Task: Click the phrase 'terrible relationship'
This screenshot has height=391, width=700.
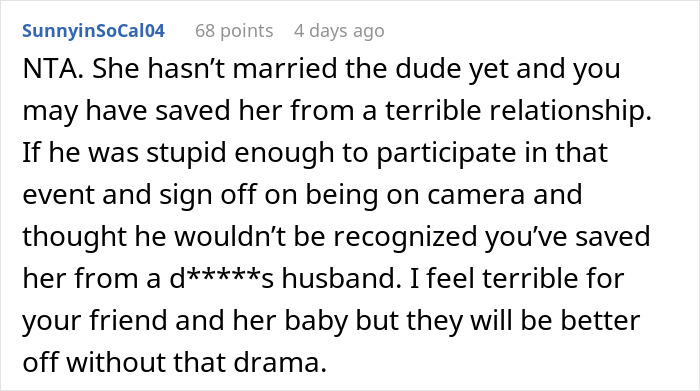Action: point(518,111)
